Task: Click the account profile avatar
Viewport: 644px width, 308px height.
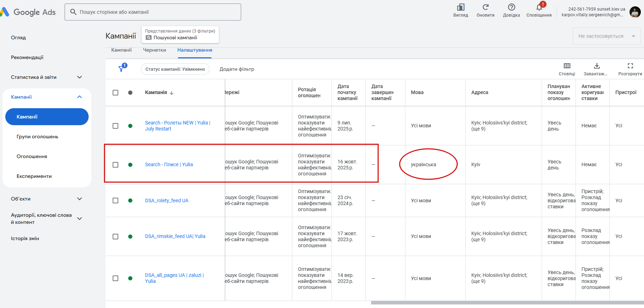Action: (635, 12)
